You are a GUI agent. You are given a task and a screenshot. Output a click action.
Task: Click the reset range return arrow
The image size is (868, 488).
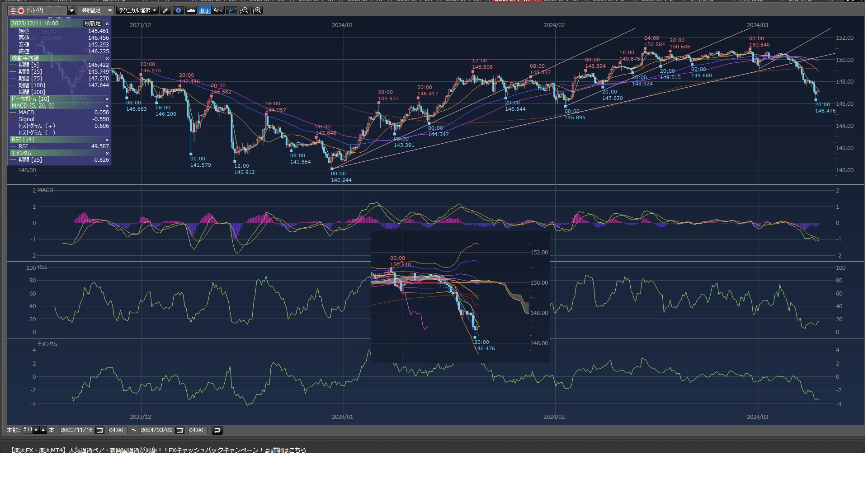coord(217,430)
